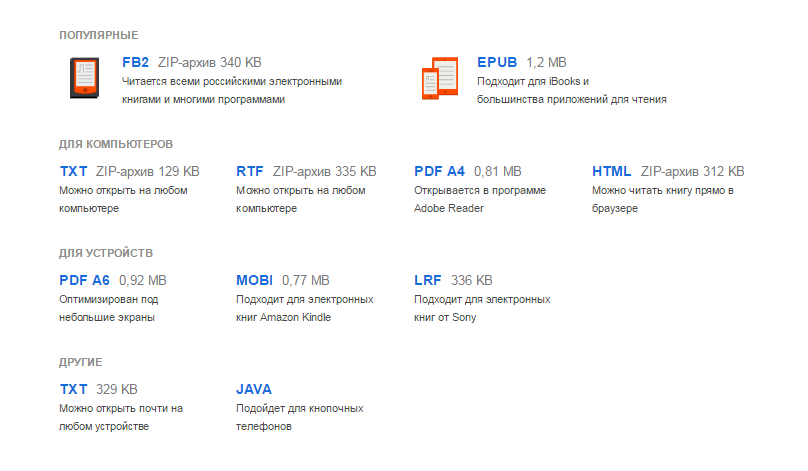Click the HTML description about reading in browser
This screenshot has width=808, height=471.
pyautogui.click(x=663, y=199)
